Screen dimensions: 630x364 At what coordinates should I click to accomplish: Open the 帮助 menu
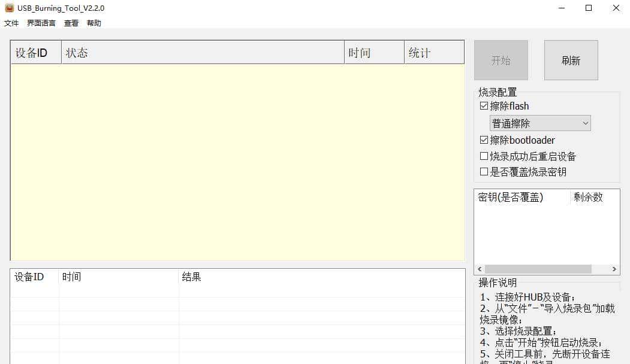(x=94, y=23)
